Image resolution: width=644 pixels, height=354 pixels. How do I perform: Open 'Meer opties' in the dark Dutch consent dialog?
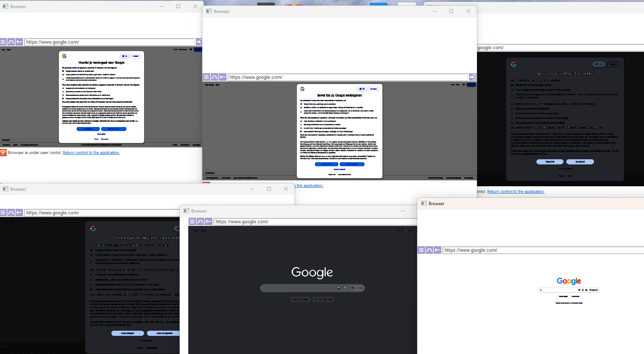[x=147, y=340]
